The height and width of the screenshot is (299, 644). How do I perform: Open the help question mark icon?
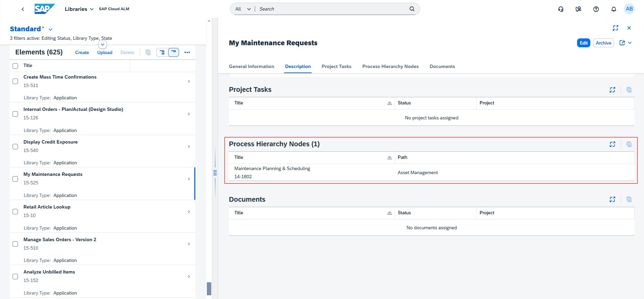[596, 9]
